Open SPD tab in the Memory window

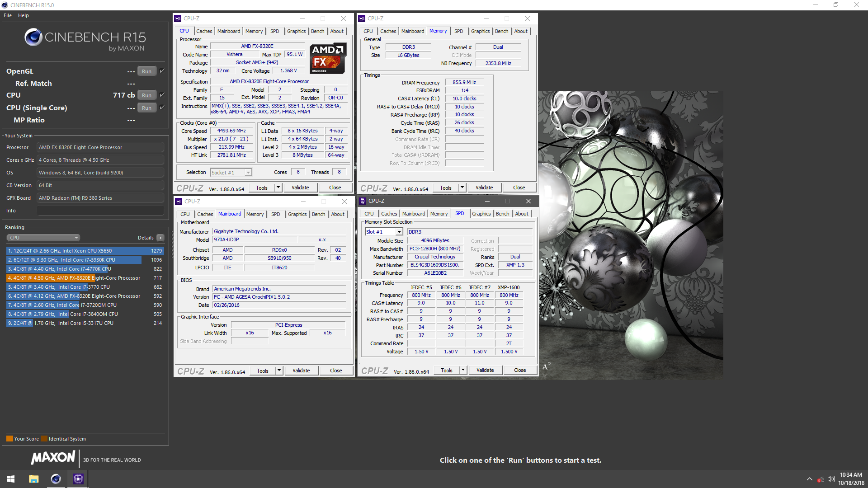pyautogui.click(x=458, y=31)
